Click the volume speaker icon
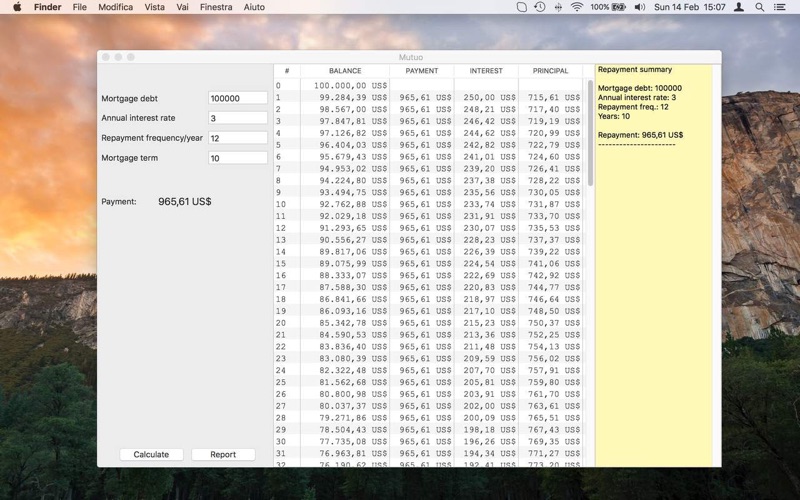Screen dimensions: 800x500 (x=639, y=7)
